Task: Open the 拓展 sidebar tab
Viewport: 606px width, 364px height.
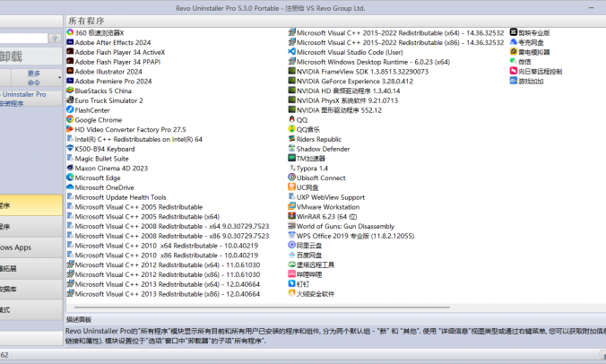Action: tap(30, 268)
